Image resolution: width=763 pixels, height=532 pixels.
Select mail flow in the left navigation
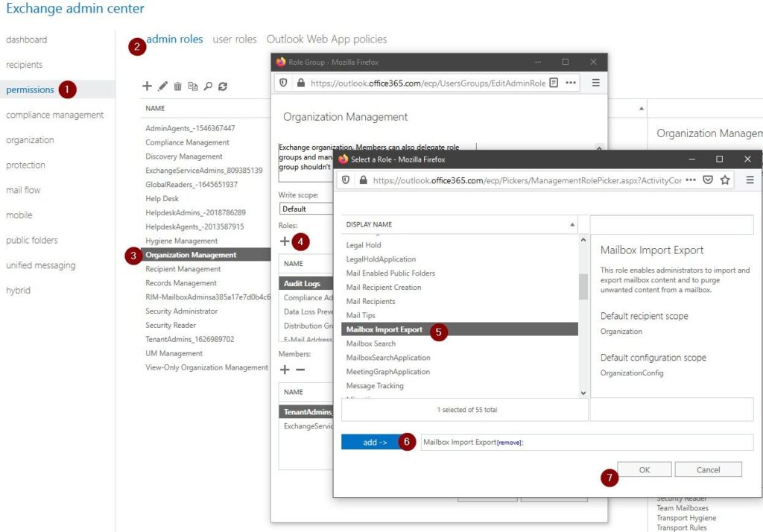click(23, 190)
